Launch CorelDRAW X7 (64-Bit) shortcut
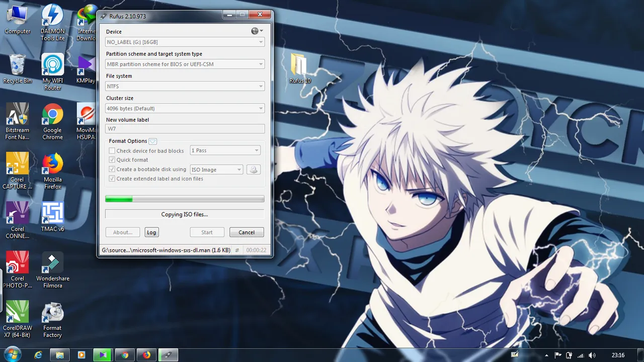Viewport: 644px width, 362px height. pyautogui.click(x=18, y=319)
